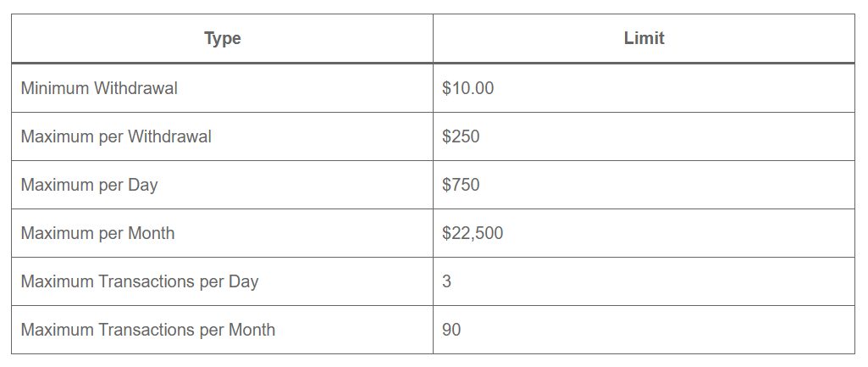The height and width of the screenshot is (367, 868).
Task: Select the Maximum Transactions per Day label
Action: coord(140,281)
